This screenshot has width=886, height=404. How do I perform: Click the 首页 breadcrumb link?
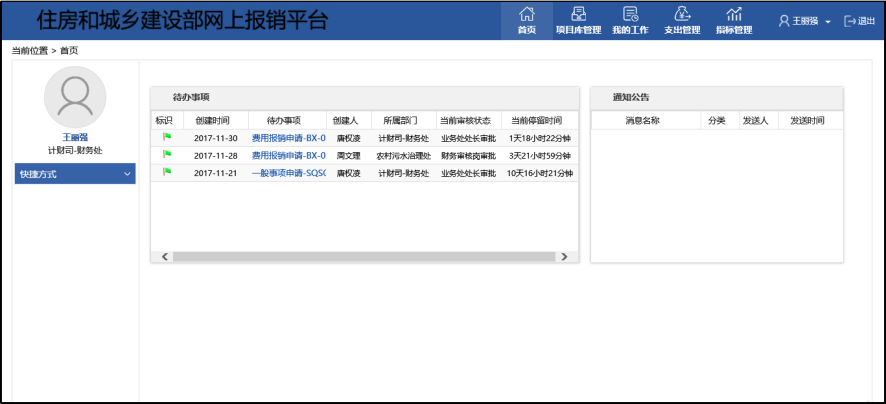69,50
